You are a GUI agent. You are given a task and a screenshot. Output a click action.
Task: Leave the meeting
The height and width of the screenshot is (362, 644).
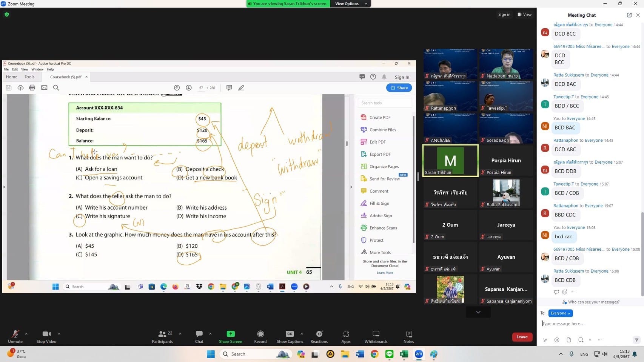[522, 337]
